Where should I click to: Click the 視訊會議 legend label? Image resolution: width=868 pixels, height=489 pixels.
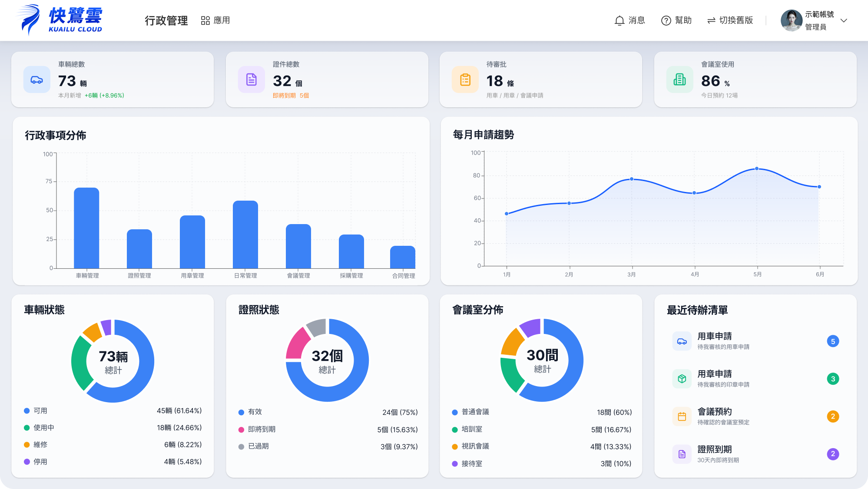click(x=475, y=446)
